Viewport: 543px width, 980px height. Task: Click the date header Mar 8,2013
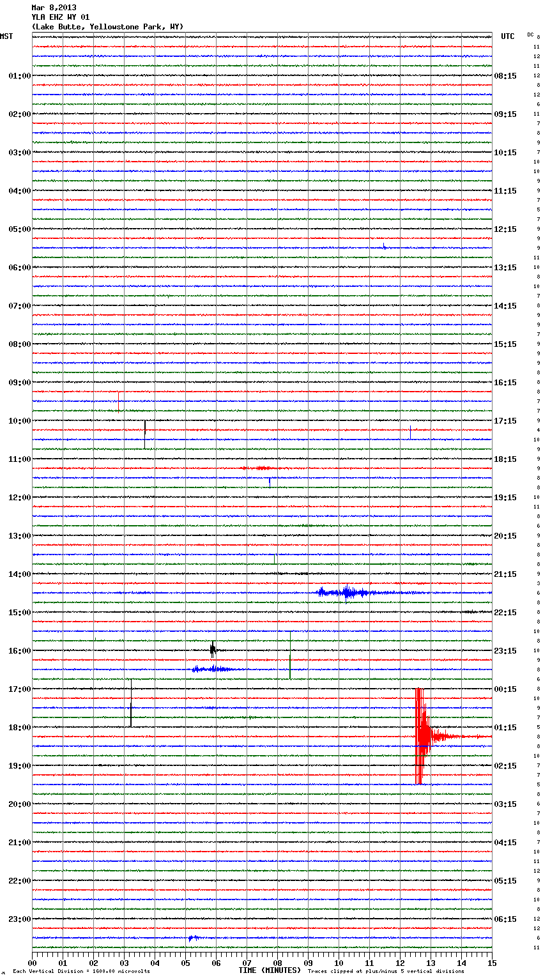tap(54, 8)
